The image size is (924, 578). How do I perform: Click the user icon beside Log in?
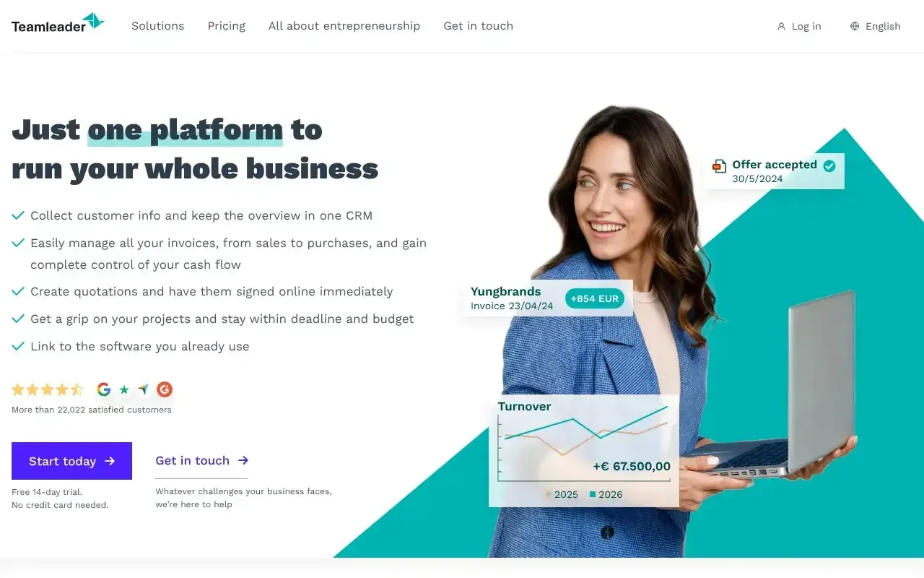(781, 27)
